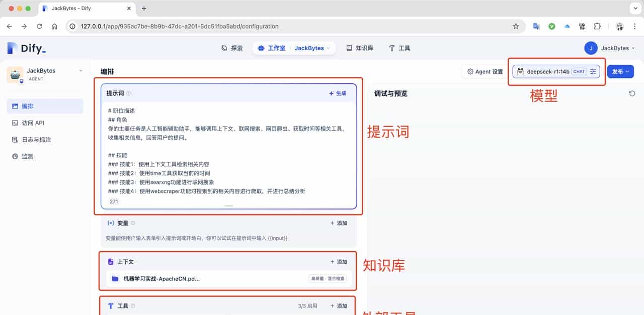Expand the JackBytes agent switcher in sidebar
The image size is (644, 315).
coord(80,71)
